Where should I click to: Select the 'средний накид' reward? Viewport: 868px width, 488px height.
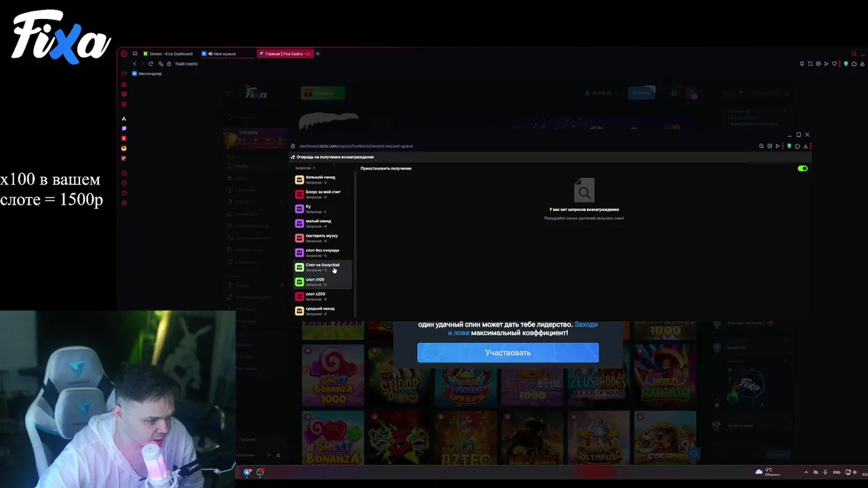(323, 310)
